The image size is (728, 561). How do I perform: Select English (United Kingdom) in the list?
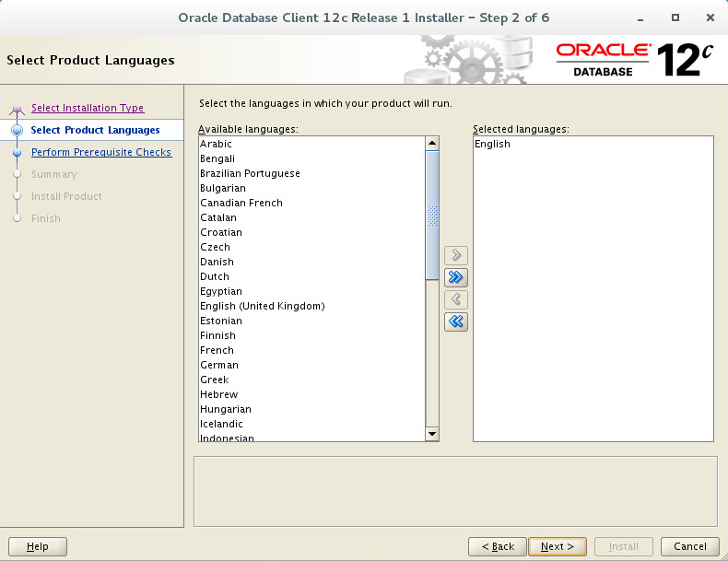[x=311, y=306]
